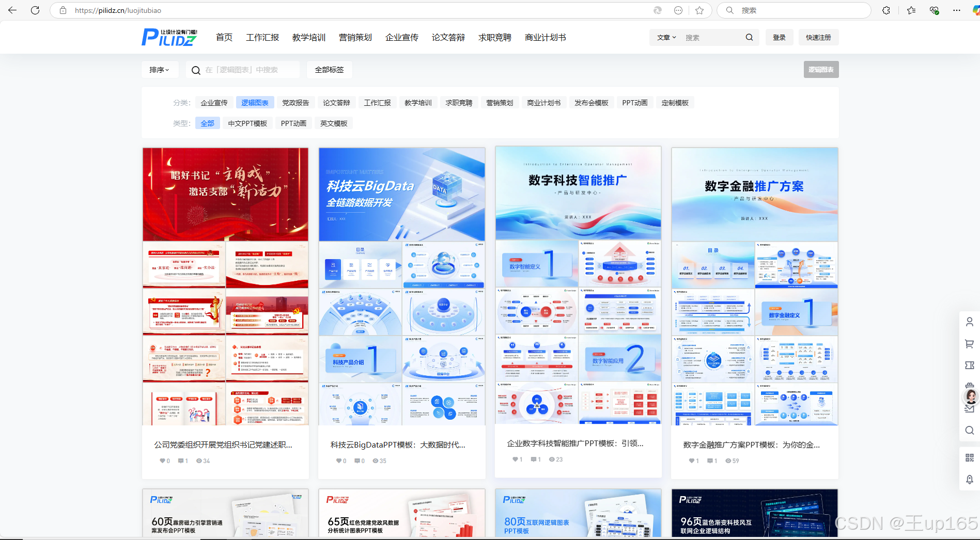Add page to favorites star icon

[x=699, y=10]
